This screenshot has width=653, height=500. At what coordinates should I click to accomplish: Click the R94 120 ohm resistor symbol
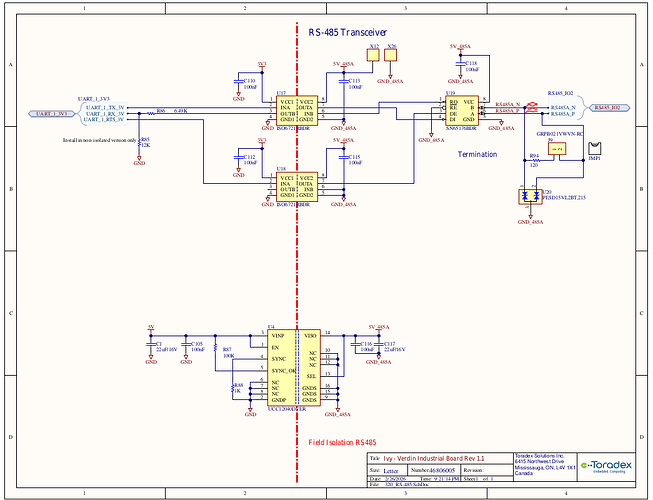click(535, 160)
